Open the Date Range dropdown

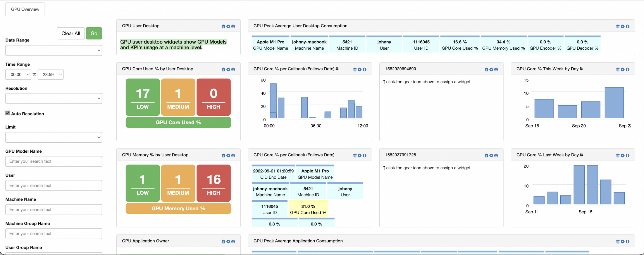coord(53,50)
